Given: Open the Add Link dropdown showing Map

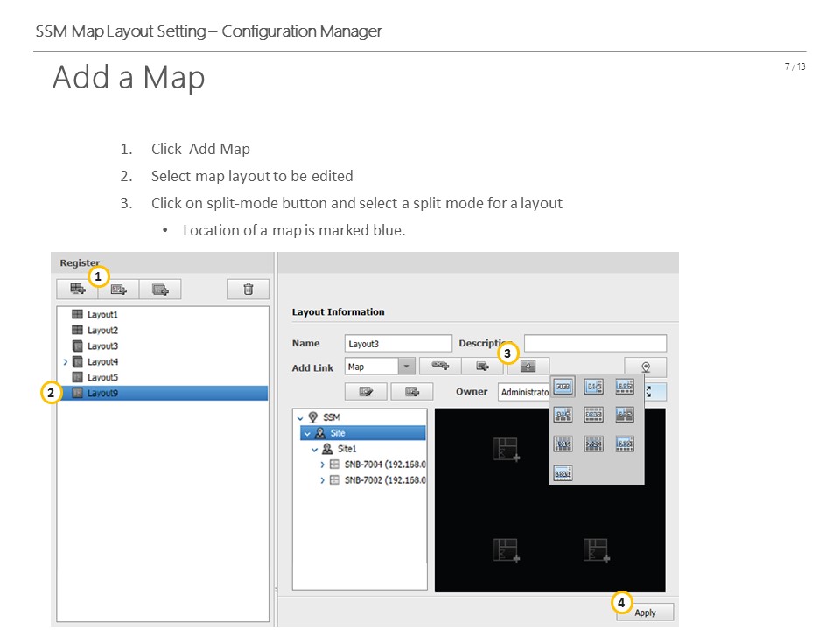Looking at the screenshot, I should [380, 367].
